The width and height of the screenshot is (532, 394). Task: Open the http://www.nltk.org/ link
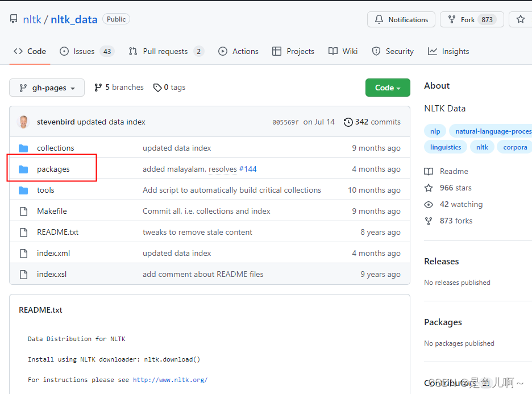[x=170, y=380]
